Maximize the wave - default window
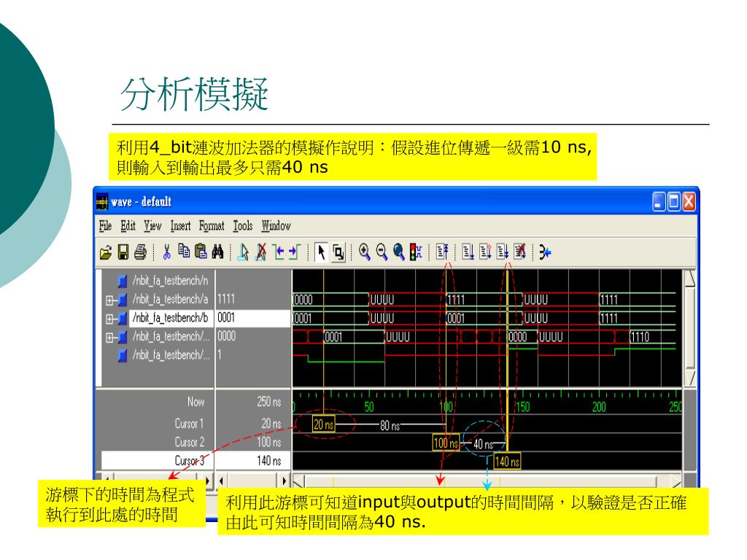Screen dimensions: 747x560 (674, 202)
